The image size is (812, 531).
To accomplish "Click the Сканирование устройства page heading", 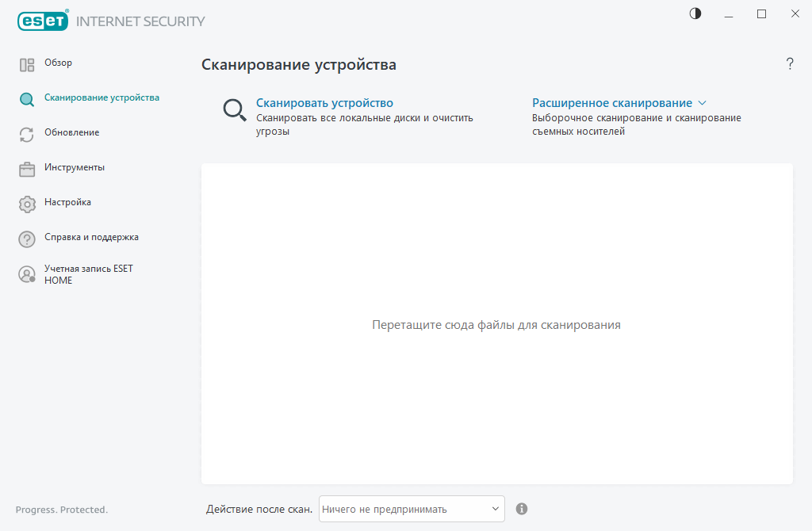I will point(299,65).
